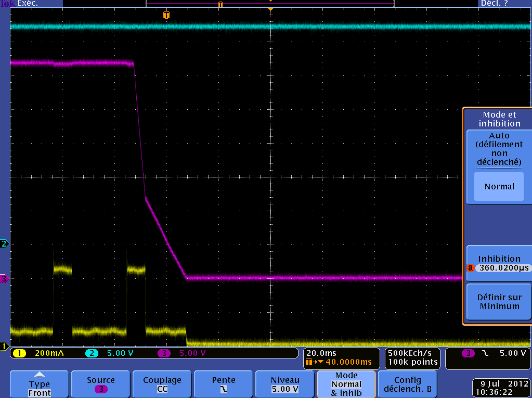The height and width of the screenshot is (398, 532).
Task: Click the channel 3 ground marker on the left edge
Action: [4, 279]
